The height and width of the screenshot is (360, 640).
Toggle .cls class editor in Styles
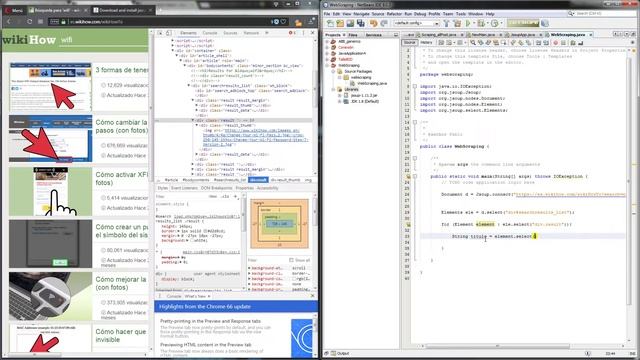(x=225, y=196)
